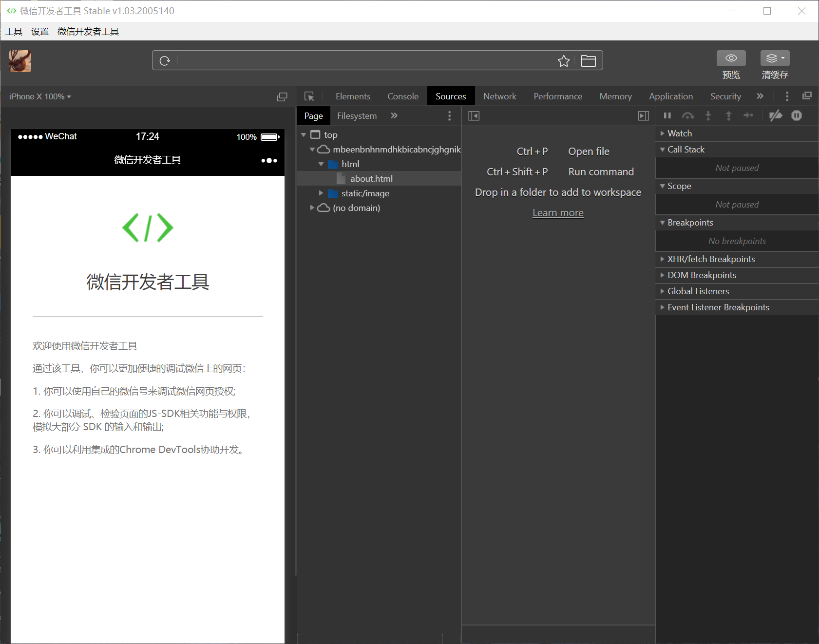Switch to the Console tab
819x644 pixels.
pos(403,96)
